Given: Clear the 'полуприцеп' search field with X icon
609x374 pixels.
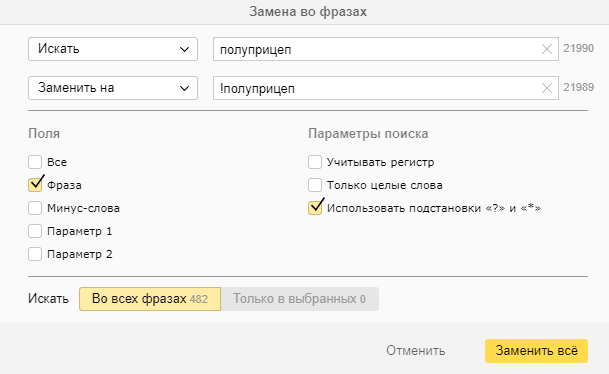Looking at the screenshot, I should [546, 49].
